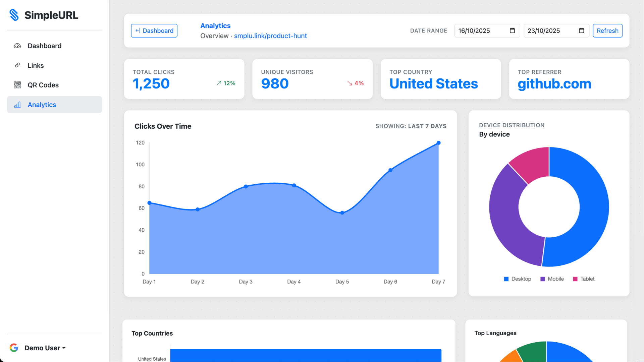Go to QR Codes in sidebar
This screenshot has width=644, height=362.
click(x=43, y=85)
